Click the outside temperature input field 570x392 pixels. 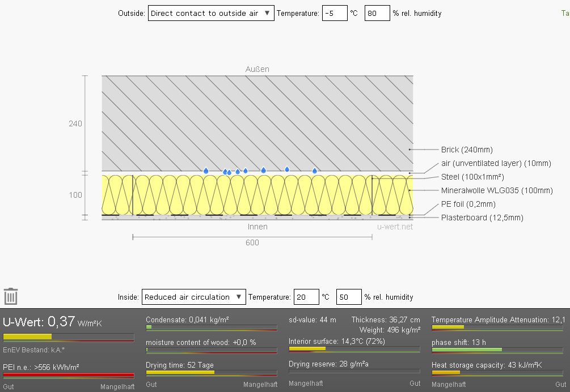point(334,14)
